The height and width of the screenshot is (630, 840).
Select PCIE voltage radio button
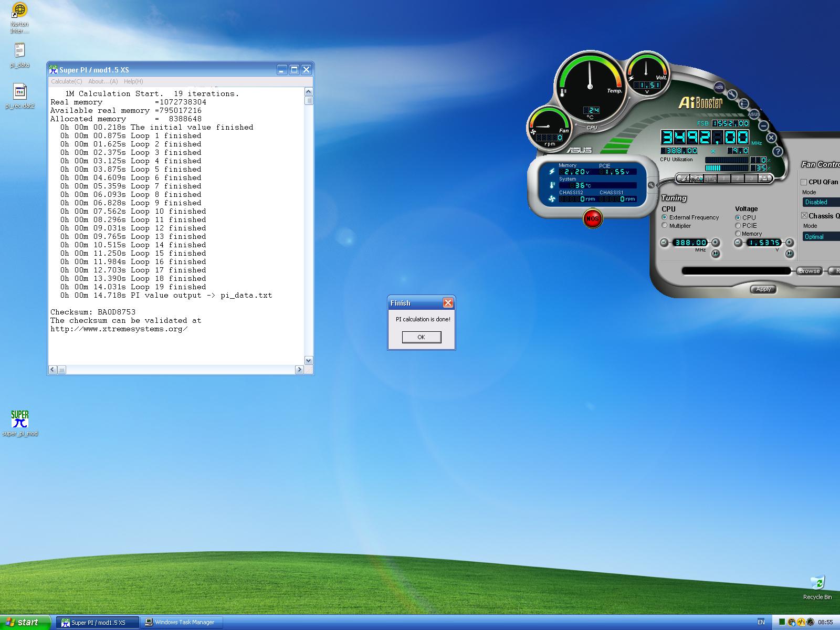click(x=738, y=226)
